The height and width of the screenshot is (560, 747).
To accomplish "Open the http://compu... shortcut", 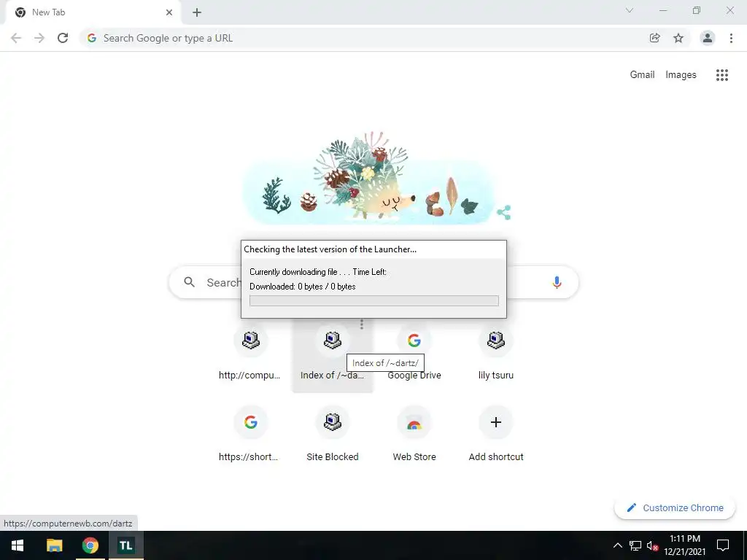I will pos(251,353).
